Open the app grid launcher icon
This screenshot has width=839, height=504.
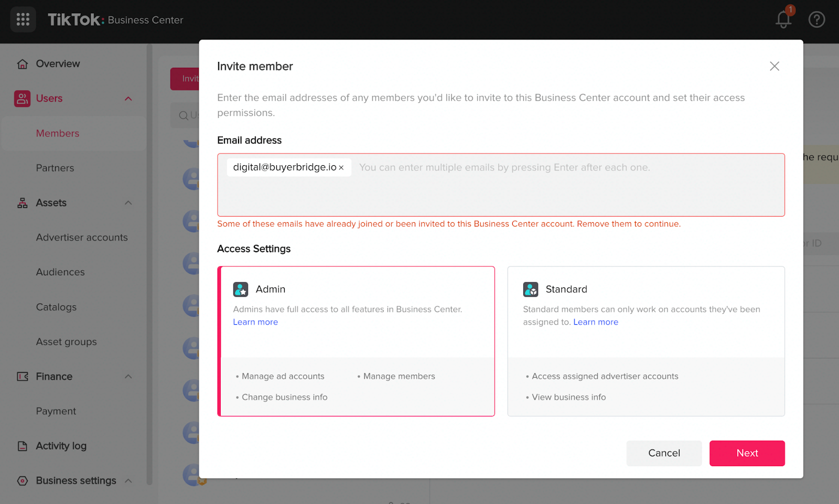pyautogui.click(x=23, y=19)
